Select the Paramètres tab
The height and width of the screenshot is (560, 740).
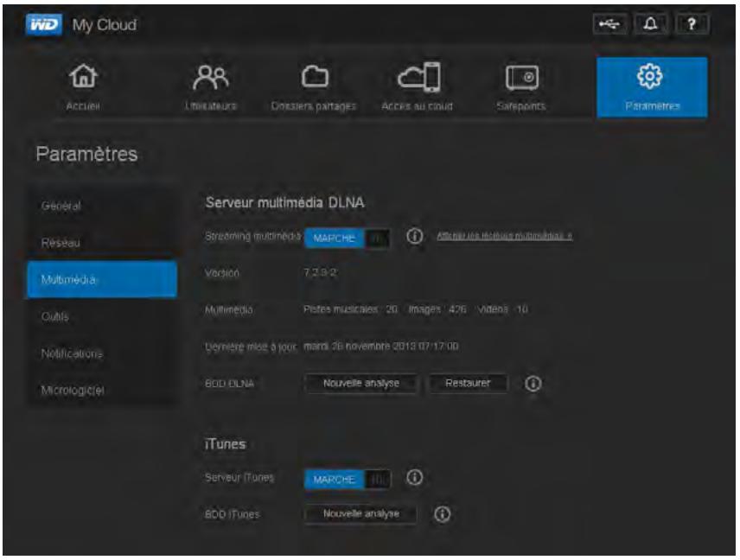tap(652, 87)
